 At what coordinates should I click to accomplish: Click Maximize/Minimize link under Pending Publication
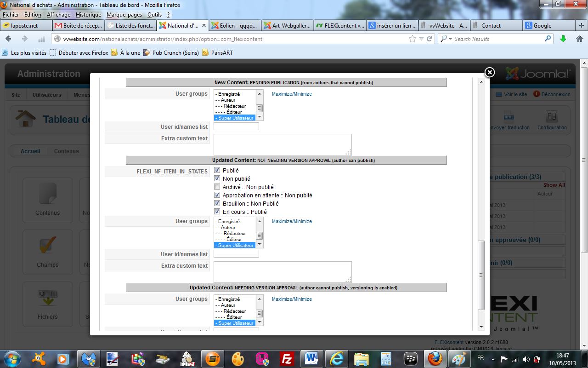point(292,94)
